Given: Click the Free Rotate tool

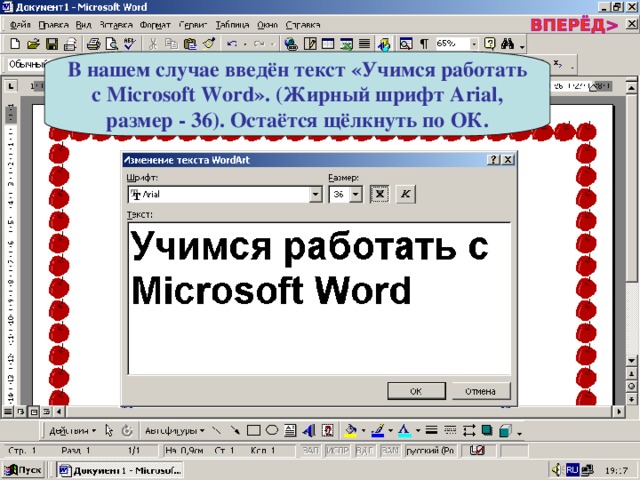Looking at the screenshot, I should [x=127, y=430].
